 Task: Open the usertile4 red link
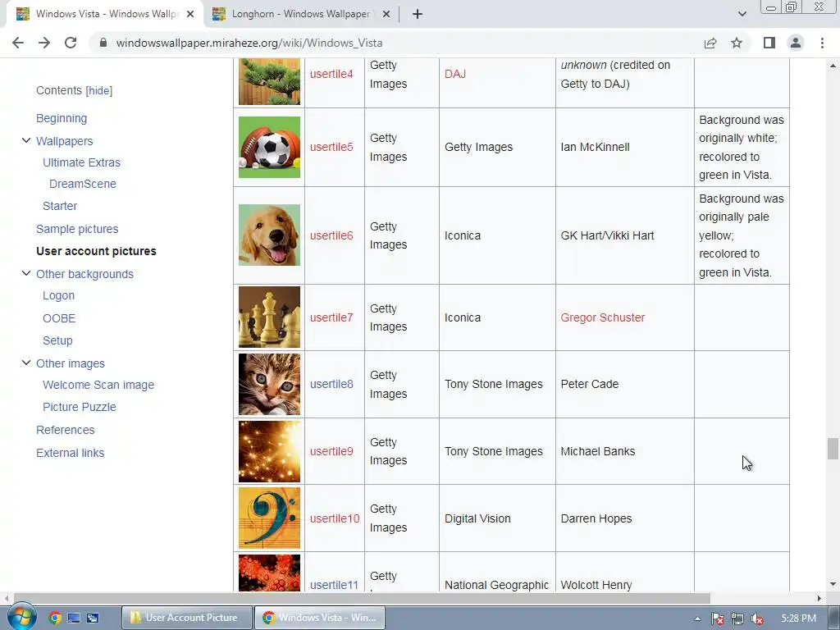tap(331, 74)
